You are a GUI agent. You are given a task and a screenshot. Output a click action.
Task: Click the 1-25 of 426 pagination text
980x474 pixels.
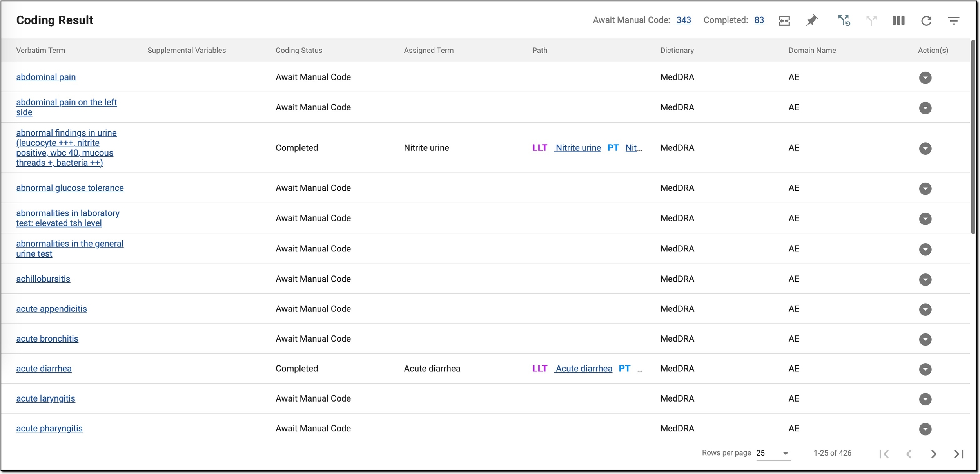832,453
